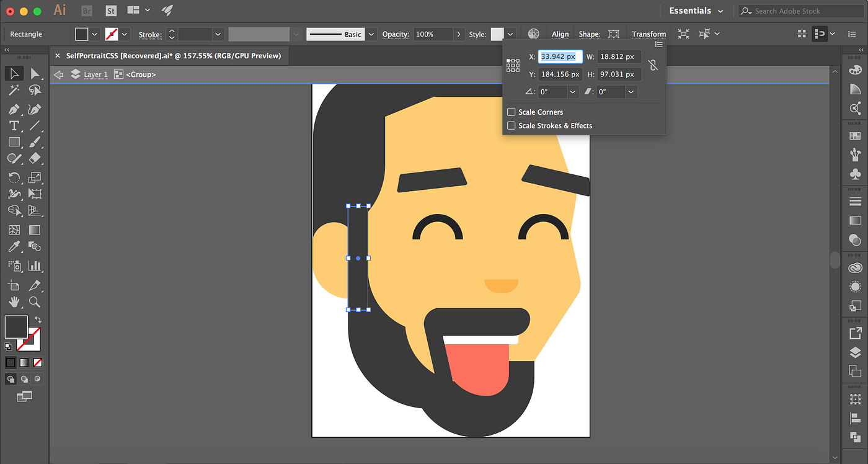Switch to the SelfPortraitCSS document tab
The image size is (868, 464).
point(173,56)
